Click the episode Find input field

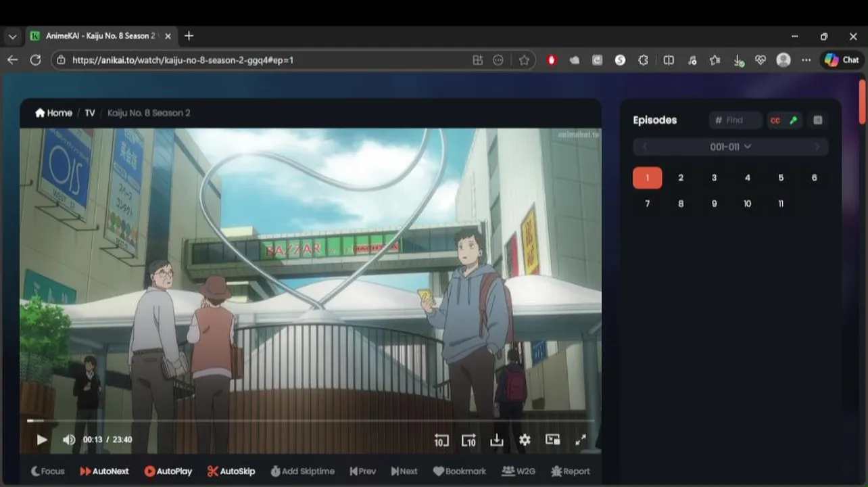tap(736, 120)
